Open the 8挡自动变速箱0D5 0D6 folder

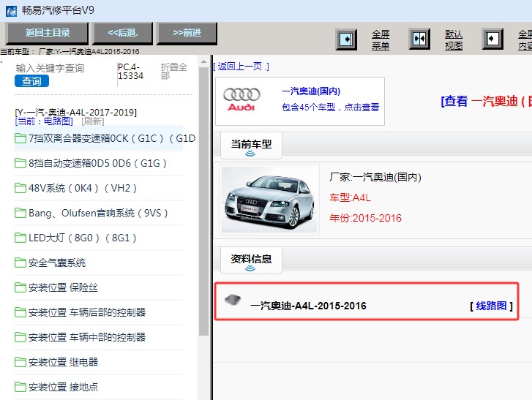(99, 163)
